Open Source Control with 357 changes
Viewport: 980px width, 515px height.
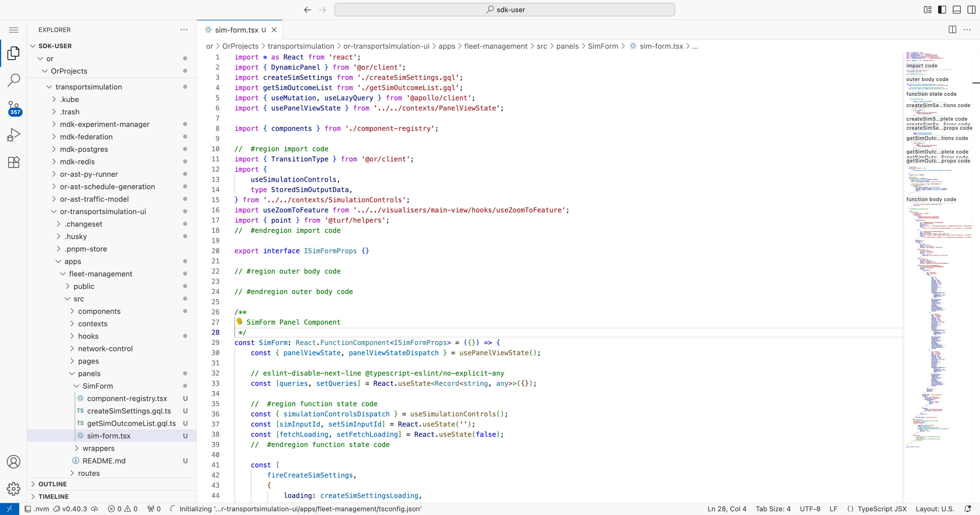point(14,108)
